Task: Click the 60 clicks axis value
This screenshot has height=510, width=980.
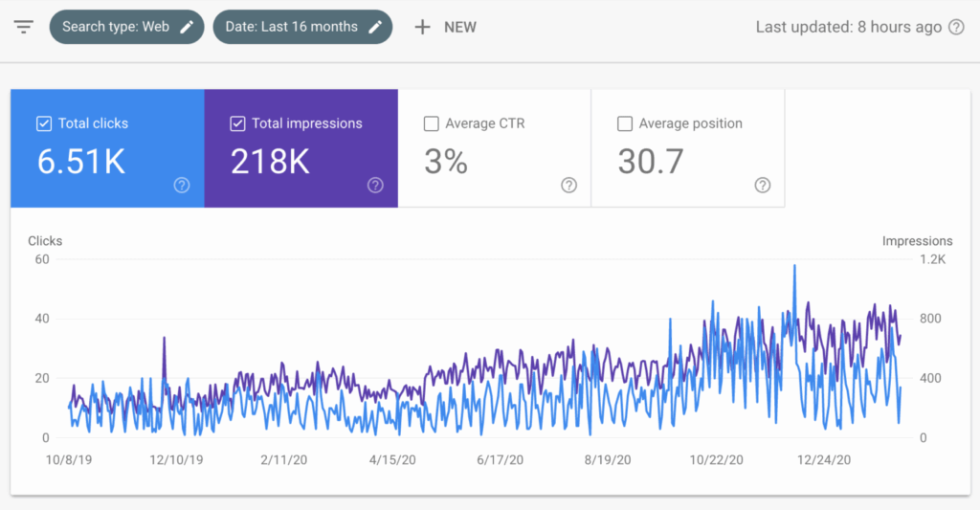Action: (x=42, y=259)
